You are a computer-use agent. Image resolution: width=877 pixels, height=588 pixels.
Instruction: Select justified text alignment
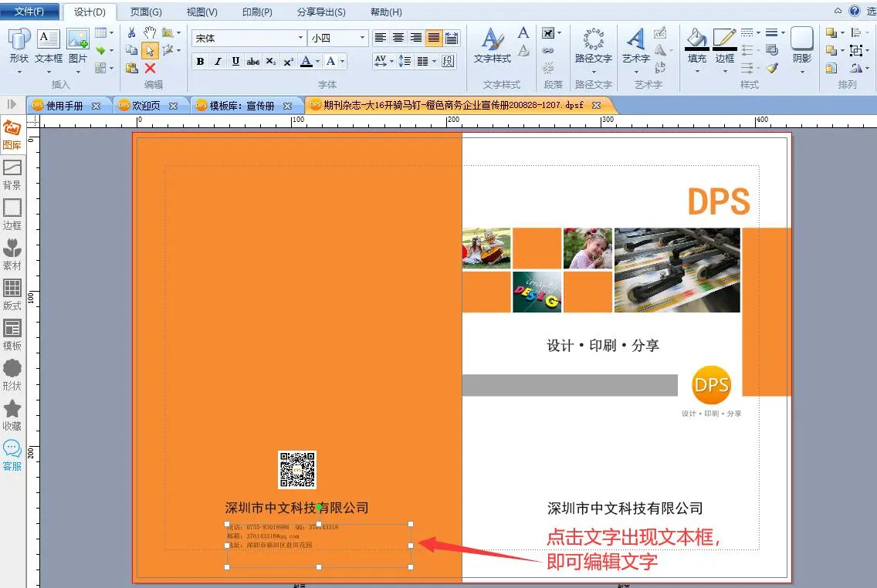pos(433,38)
